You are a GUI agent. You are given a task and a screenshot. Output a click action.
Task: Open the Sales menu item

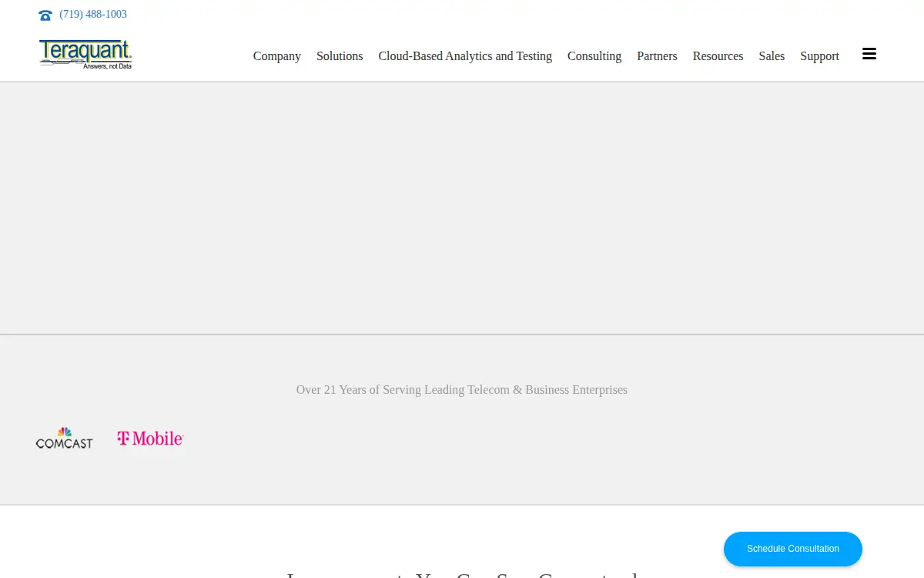click(x=772, y=56)
